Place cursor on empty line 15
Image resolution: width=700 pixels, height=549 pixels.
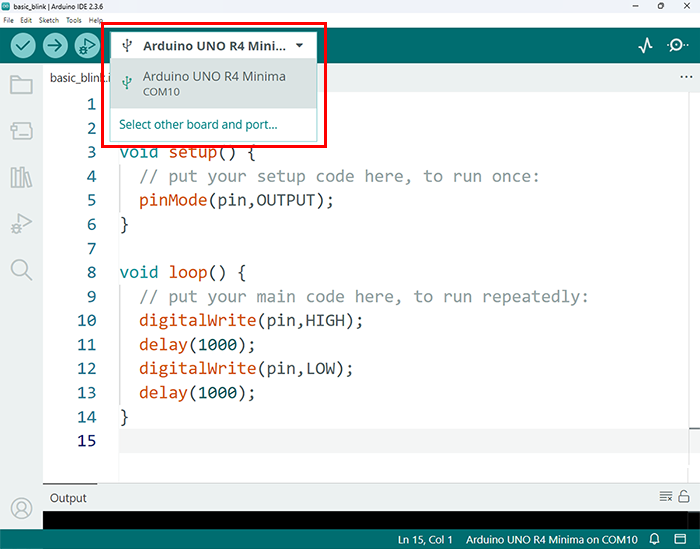(403, 441)
